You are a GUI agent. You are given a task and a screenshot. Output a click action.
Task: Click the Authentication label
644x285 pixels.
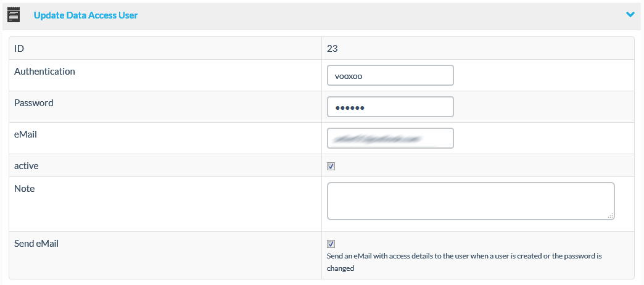click(44, 72)
